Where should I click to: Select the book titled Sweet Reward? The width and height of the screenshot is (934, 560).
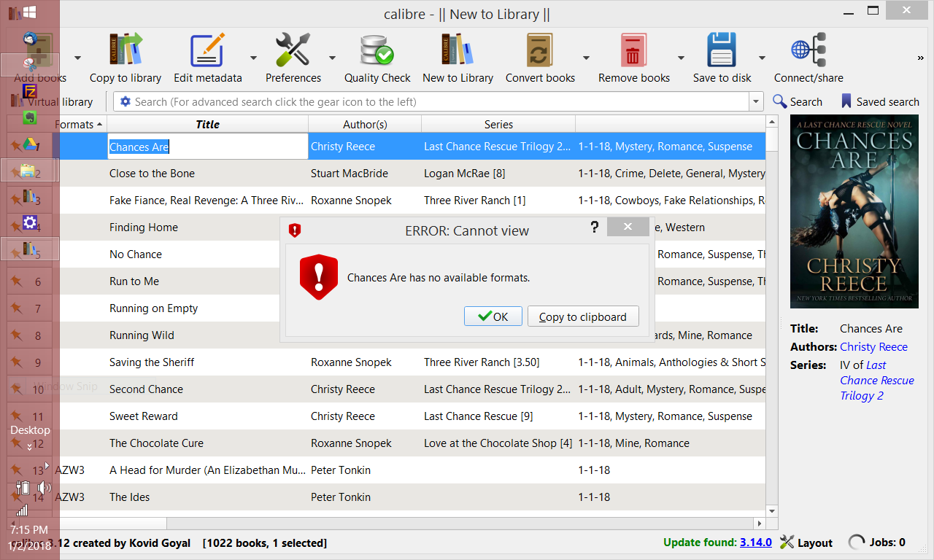point(145,416)
